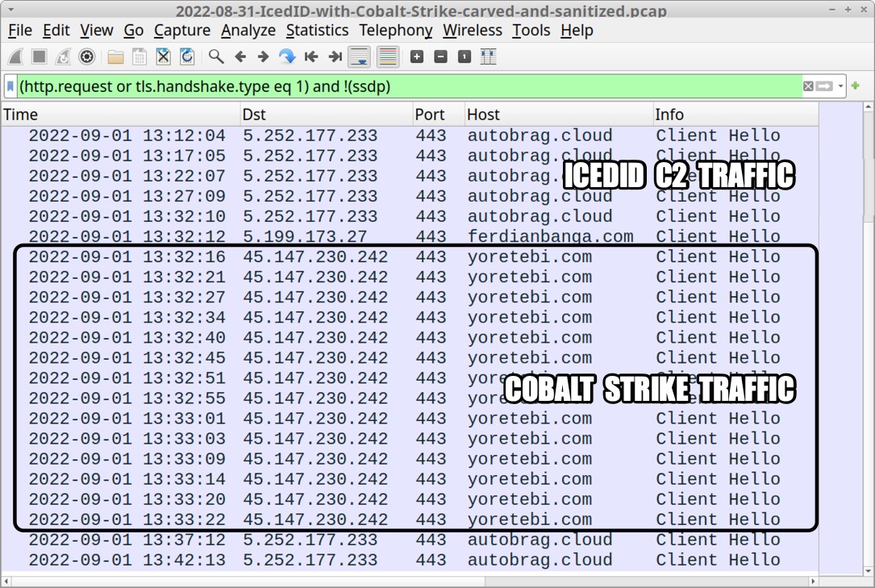Sort by the Port column header
This screenshot has height=588, width=875.
(439, 115)
